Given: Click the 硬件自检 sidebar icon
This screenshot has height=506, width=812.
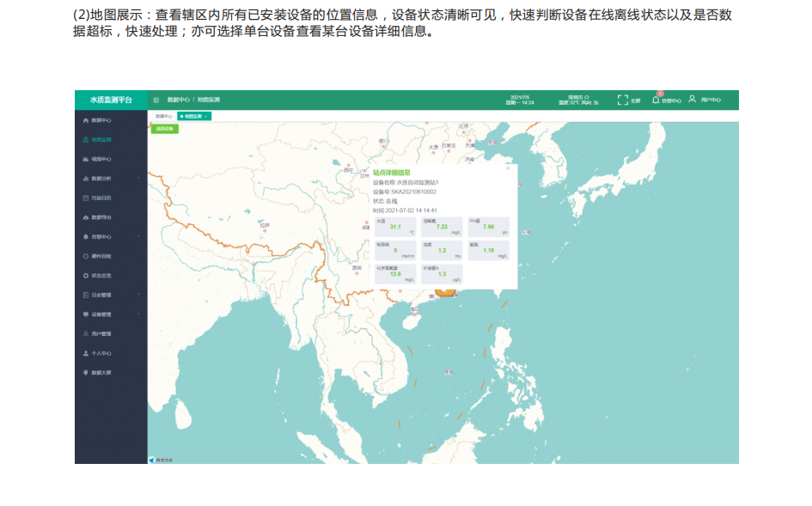Looking at the screenshot, I should click(x=85, y=256).
